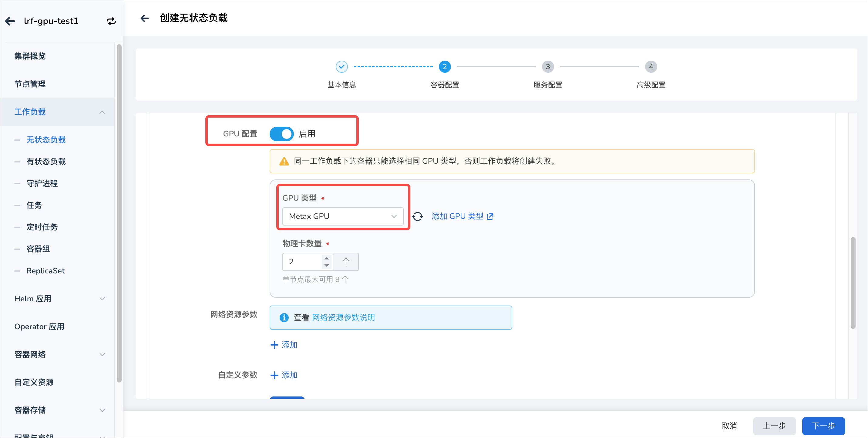Screen dimensions: 868x438
Task: Click the refresh GPU type icon
Action: coord(418,216)
